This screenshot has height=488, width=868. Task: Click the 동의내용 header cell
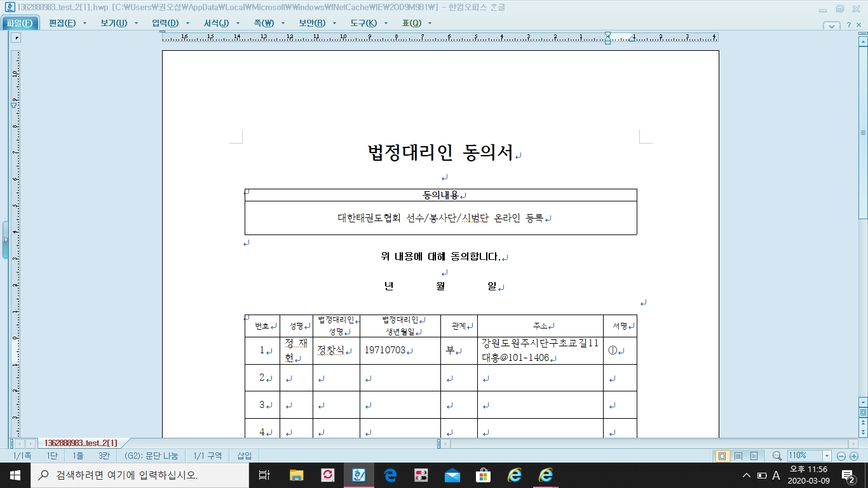(x=441, y=195)
